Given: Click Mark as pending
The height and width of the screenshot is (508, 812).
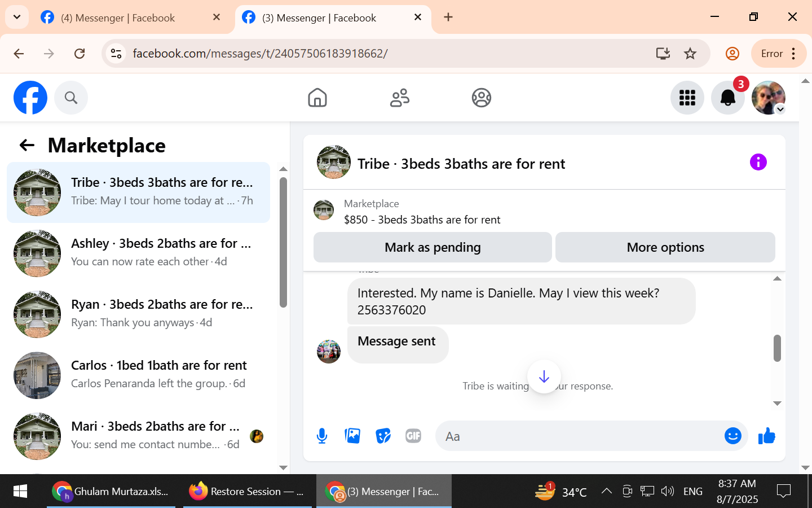Looking at the screenshot, I should pyautogui.click(x=433, y=247).
